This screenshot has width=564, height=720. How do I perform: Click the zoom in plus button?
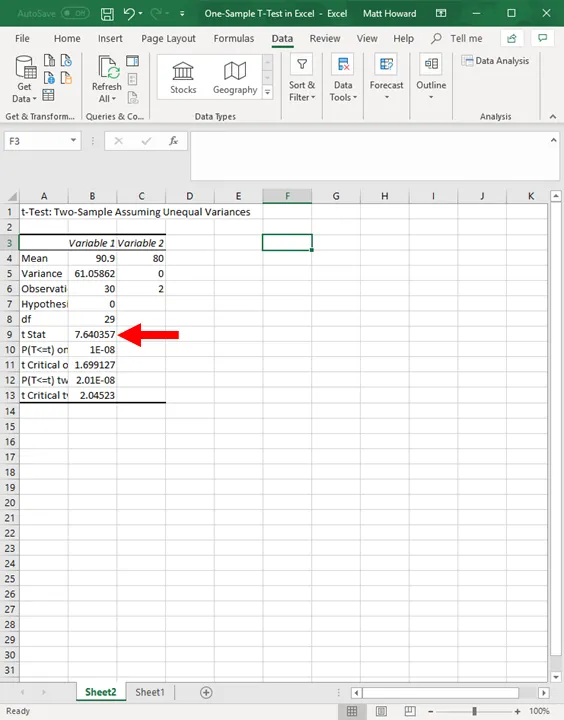(x=517, y=711)
